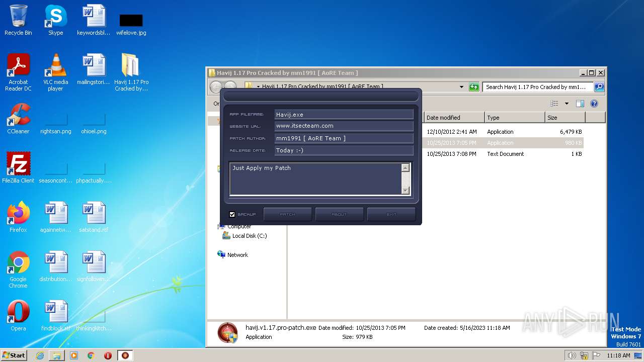Open Windows Explorer from the taskbar
This screenshot has width=644, height=362.
tap(57, 355)
